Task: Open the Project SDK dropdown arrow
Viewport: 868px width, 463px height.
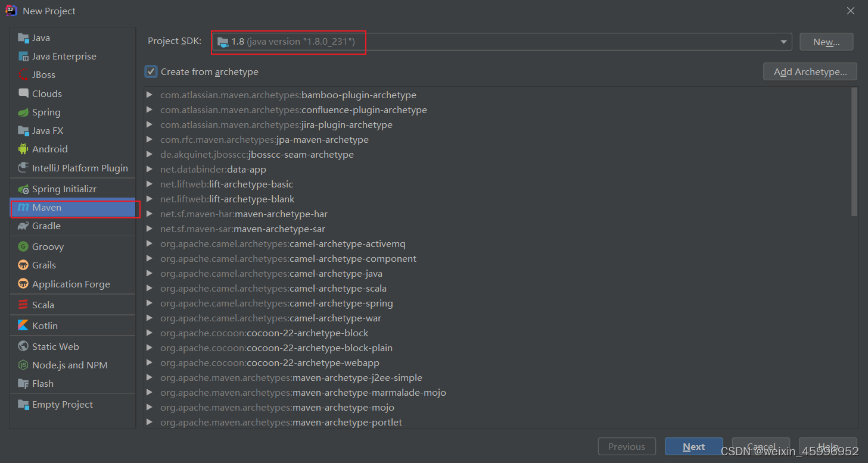Action: click(x=783, y=42)
